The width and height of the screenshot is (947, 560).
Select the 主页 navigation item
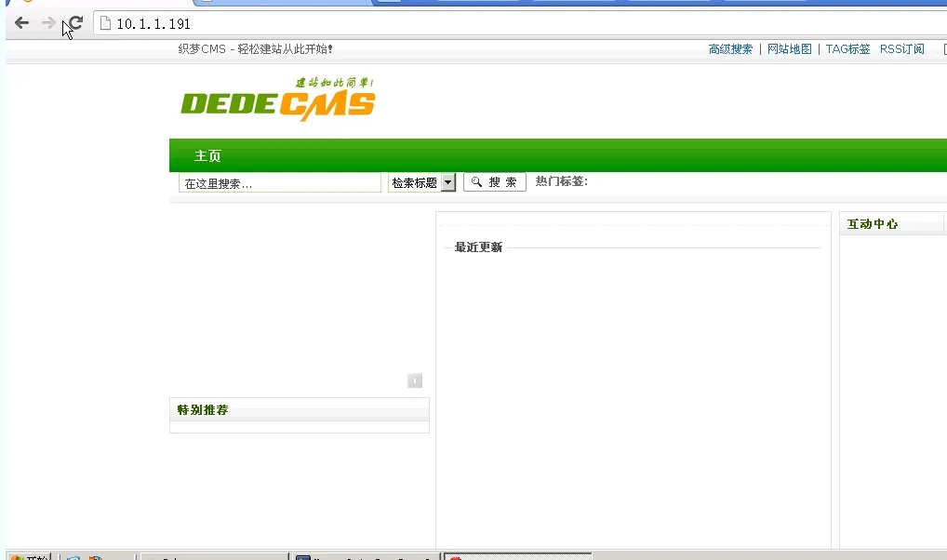pyautogui.click(x=207, y=156)
